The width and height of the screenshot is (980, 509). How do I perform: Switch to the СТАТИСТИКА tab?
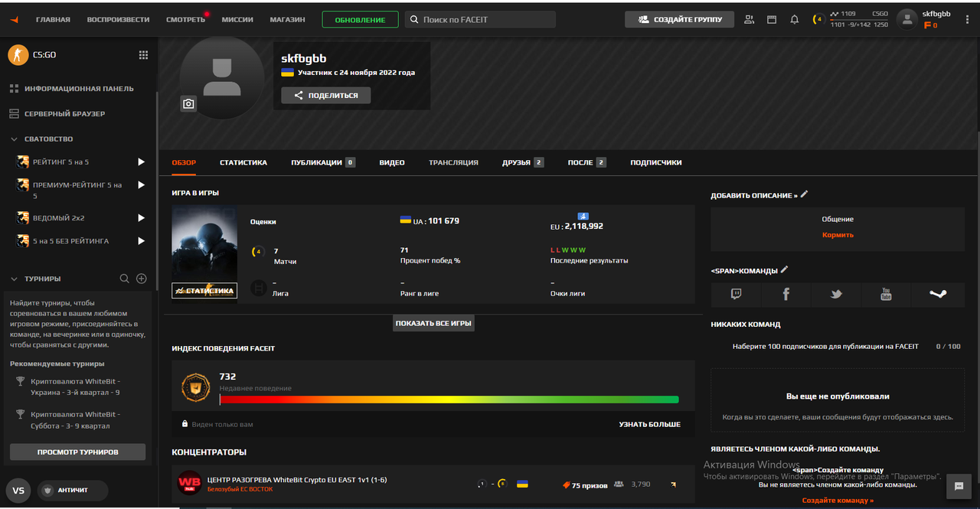click(243, 162)
